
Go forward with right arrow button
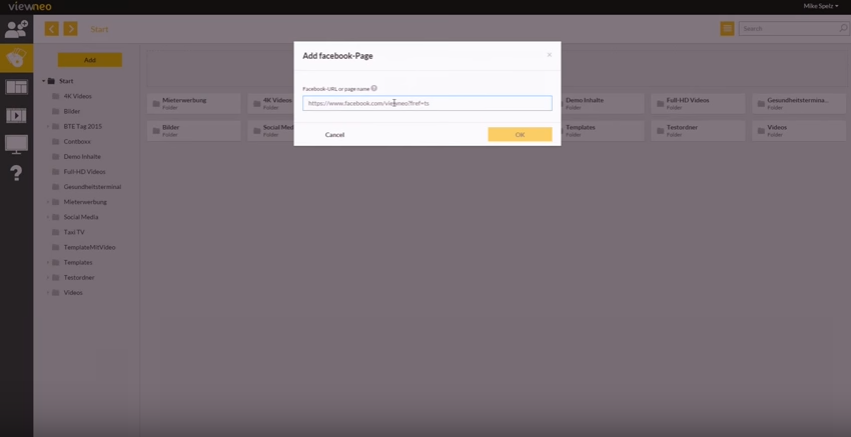[71, 29]
